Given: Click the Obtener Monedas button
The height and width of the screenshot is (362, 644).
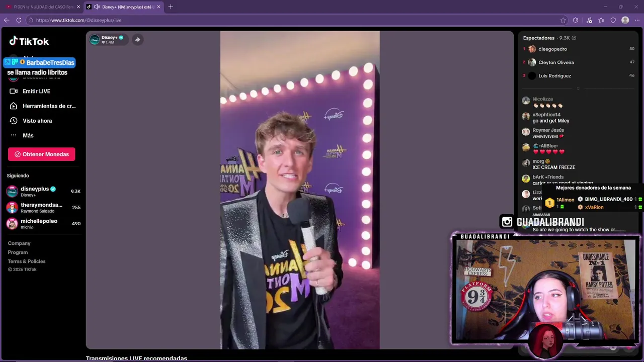Looking at the screenshot, I should pyautogui.click(x=41, y=154).
